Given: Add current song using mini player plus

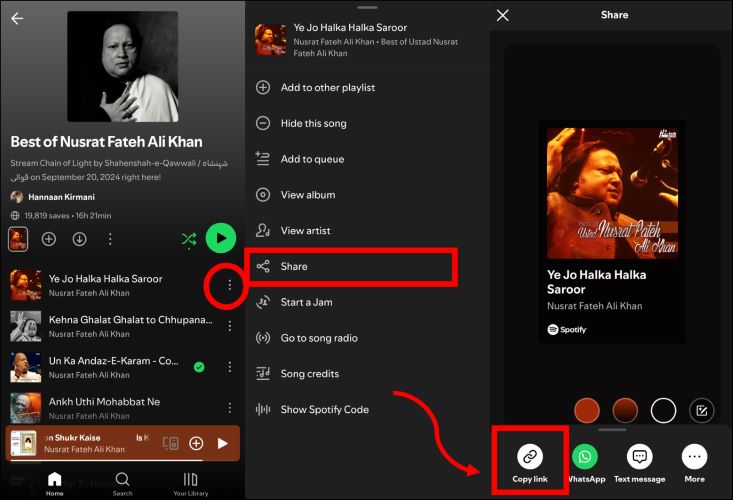Looking at the screenshot, I should click(x=196, y=443).
